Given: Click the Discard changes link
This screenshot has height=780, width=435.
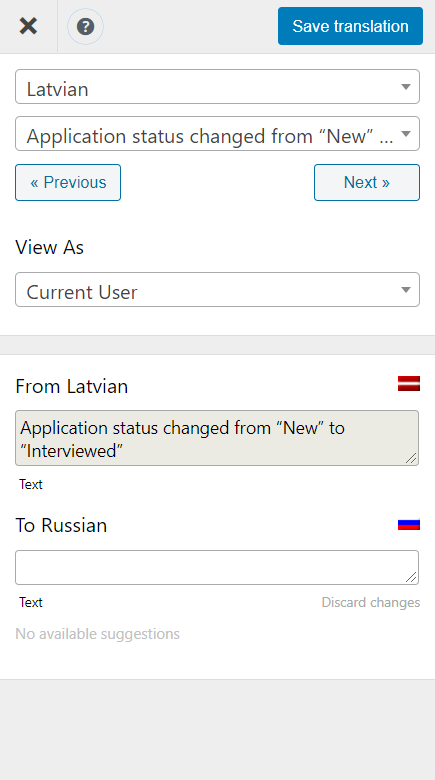Looking at the screenshot, I should pos(371,602).
